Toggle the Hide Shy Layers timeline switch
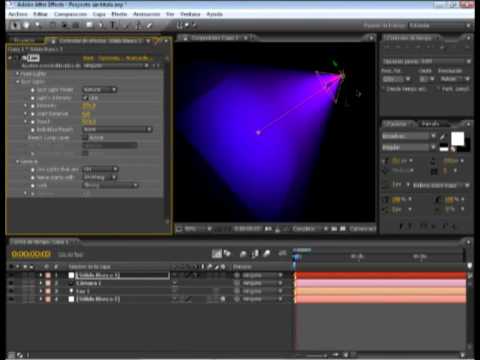This screenshot has width=480, height=360. (x=243, y=254)
